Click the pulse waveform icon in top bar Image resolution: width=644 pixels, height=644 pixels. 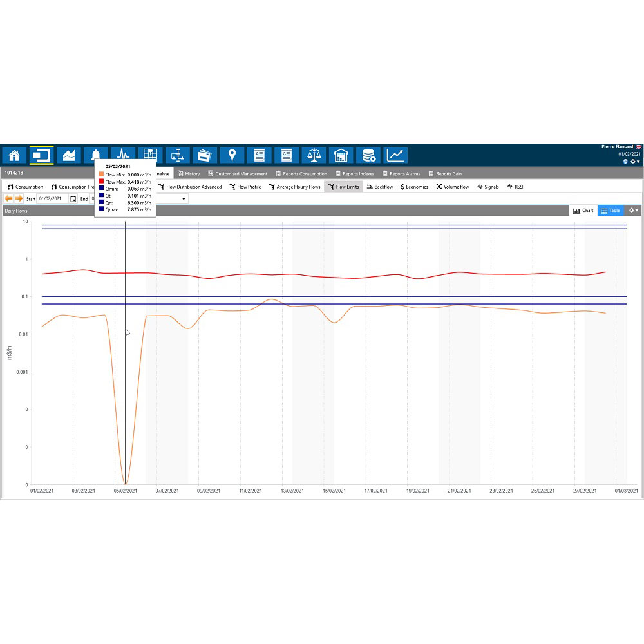coord(123,155)
